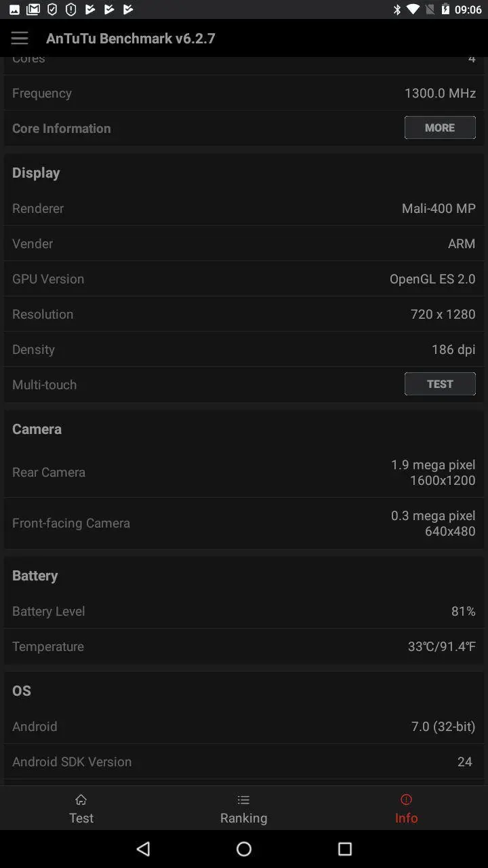Viewport: 488px width, 868px height.
Task: Tap the Renderer Mali-400 MP row
Action: [x=244, y=208]
